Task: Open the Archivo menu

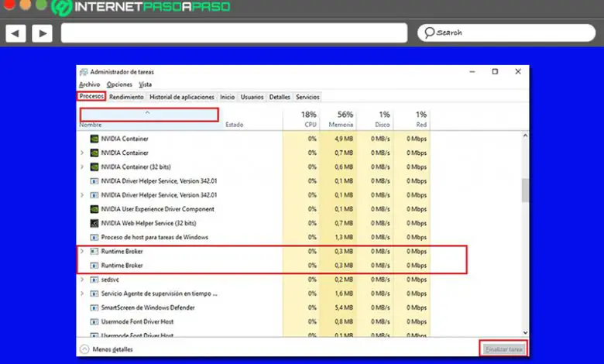Action: pos(89,84)
